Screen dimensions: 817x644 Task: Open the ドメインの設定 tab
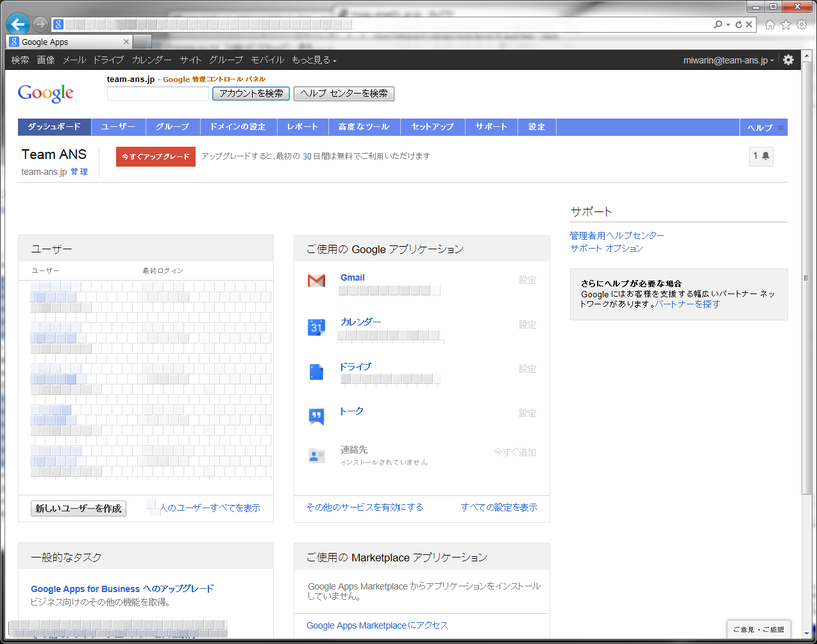point(239,127)
